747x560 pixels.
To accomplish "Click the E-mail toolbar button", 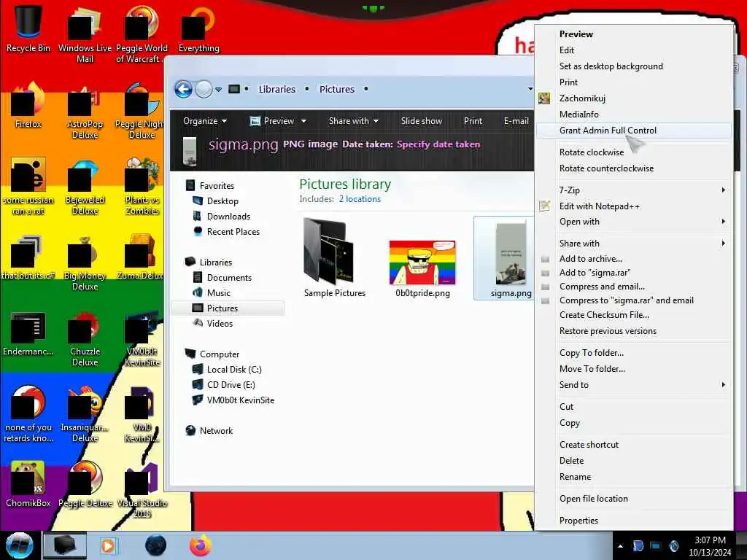I will pos(516,121).
